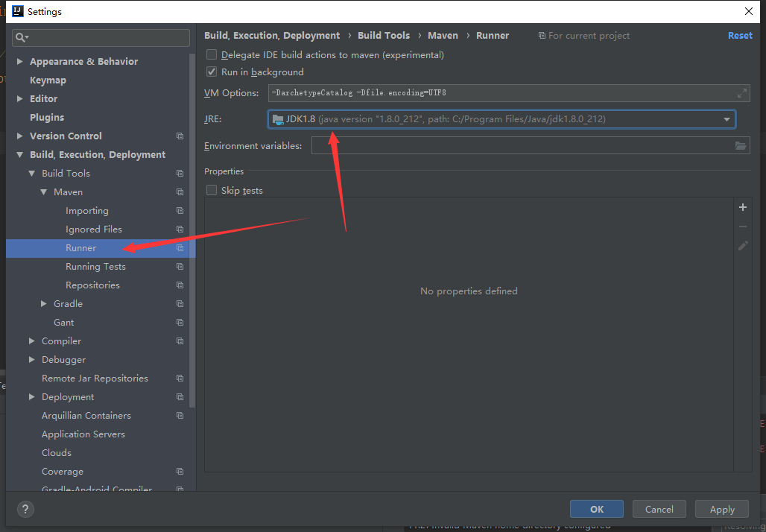Expand the Version Control section
Screen dimensions: 766x532
pyautogui.click(x=20, y=136)
